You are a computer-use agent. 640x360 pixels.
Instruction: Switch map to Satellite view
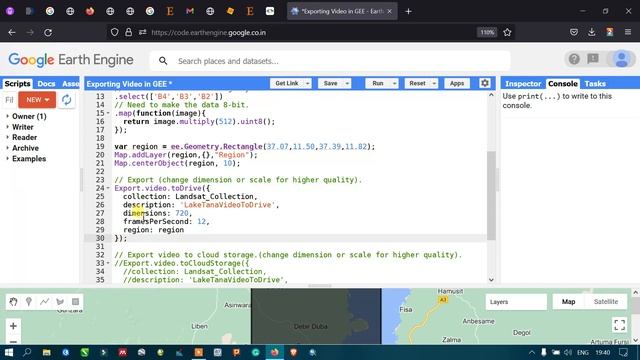click(606, 302)
